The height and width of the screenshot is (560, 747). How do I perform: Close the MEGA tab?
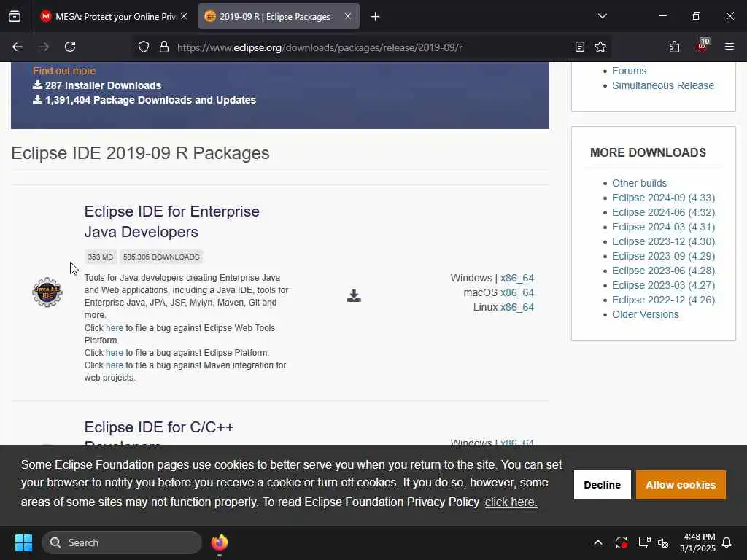184,16
